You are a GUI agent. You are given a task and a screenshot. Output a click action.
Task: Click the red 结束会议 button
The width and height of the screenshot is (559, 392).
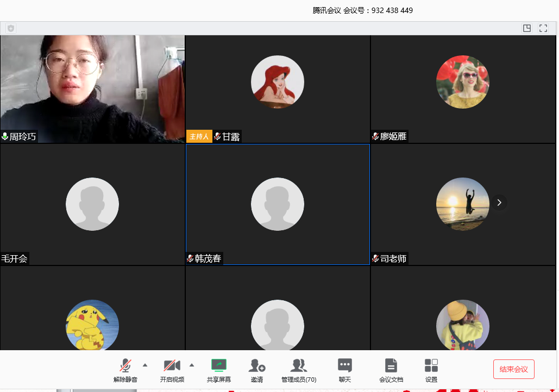(x=514, y=369)
